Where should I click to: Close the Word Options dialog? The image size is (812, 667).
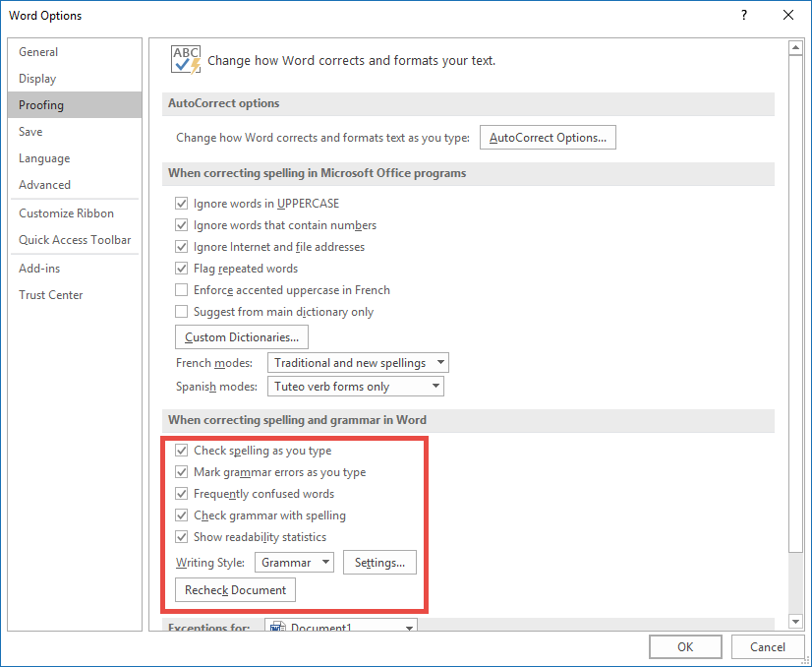[788, 15]
